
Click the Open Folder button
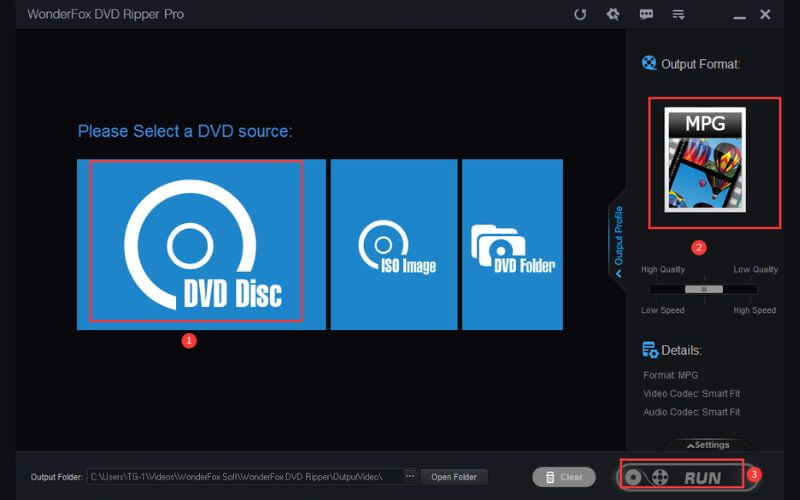pyautogui.click(x=454, y=477)
